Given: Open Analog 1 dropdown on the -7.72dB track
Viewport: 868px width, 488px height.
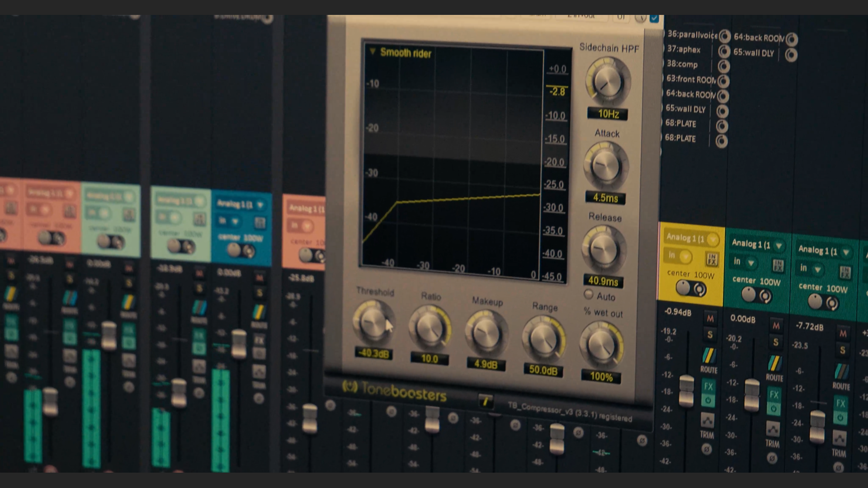Looking at the screenshot, I should [846, 252].
